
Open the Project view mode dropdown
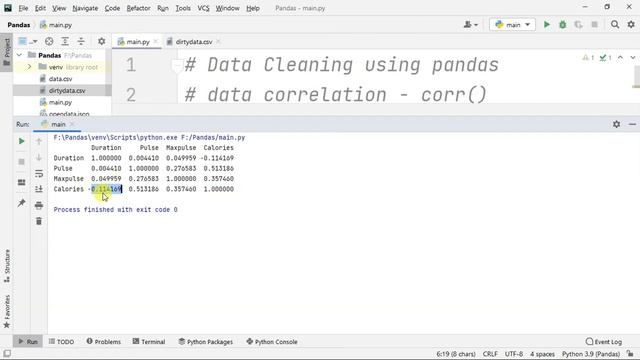[28, 41]
